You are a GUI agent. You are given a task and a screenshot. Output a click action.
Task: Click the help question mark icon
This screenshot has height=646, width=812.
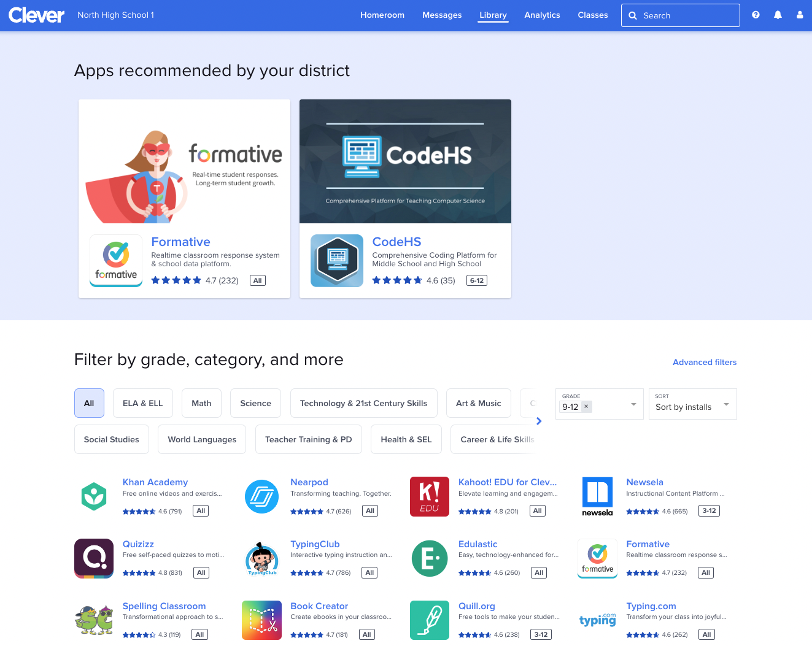756,15
